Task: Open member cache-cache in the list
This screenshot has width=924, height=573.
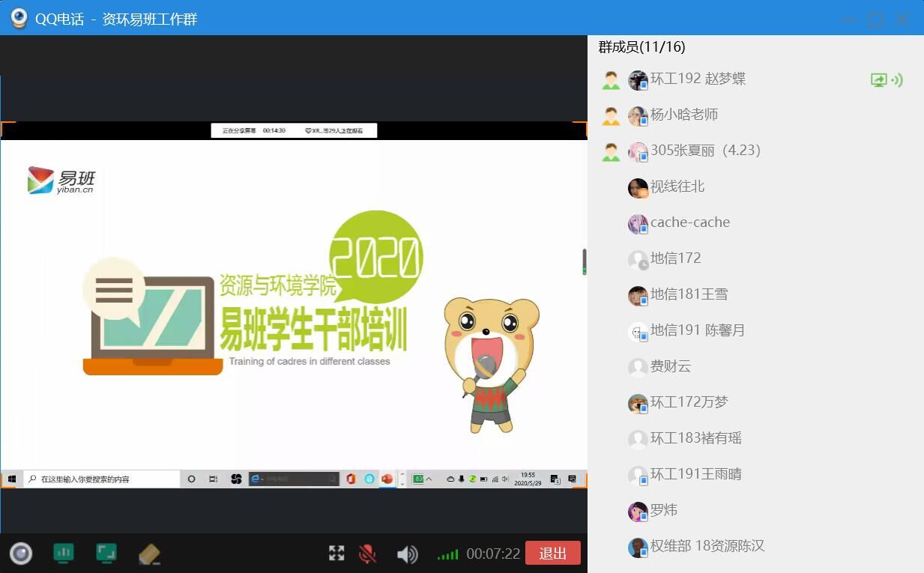Action: point(689,222)
